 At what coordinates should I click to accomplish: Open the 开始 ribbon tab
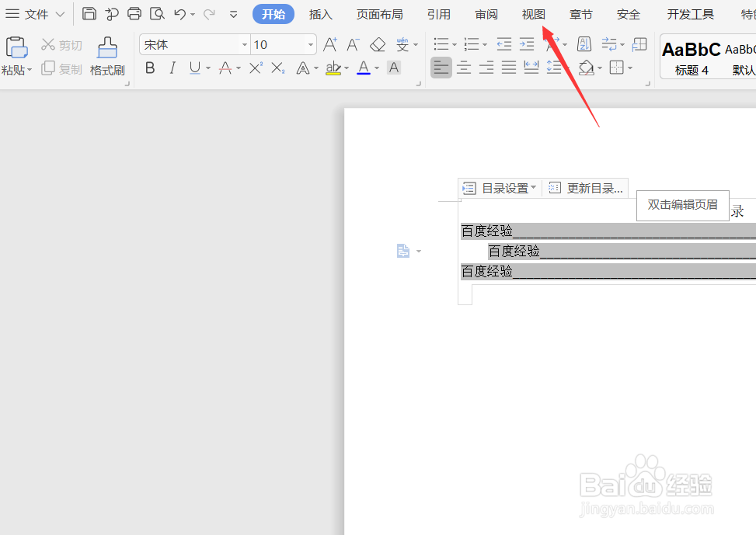click(273, 15)
